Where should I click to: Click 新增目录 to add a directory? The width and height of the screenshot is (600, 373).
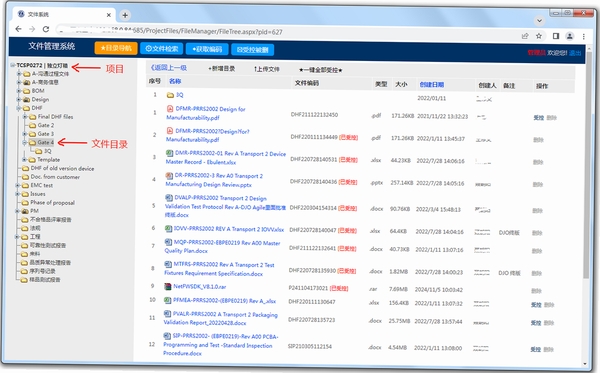pyautogui.click(x=222, y=68)
